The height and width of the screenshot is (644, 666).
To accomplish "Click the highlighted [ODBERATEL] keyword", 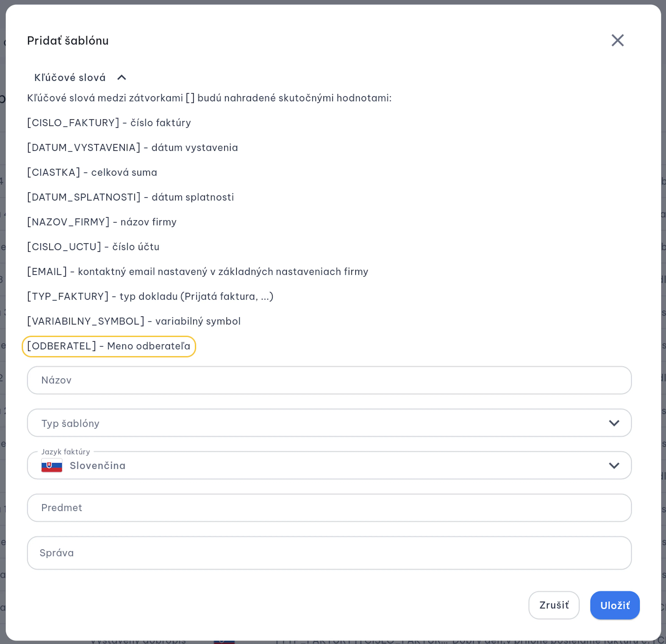I will point(109,346).
